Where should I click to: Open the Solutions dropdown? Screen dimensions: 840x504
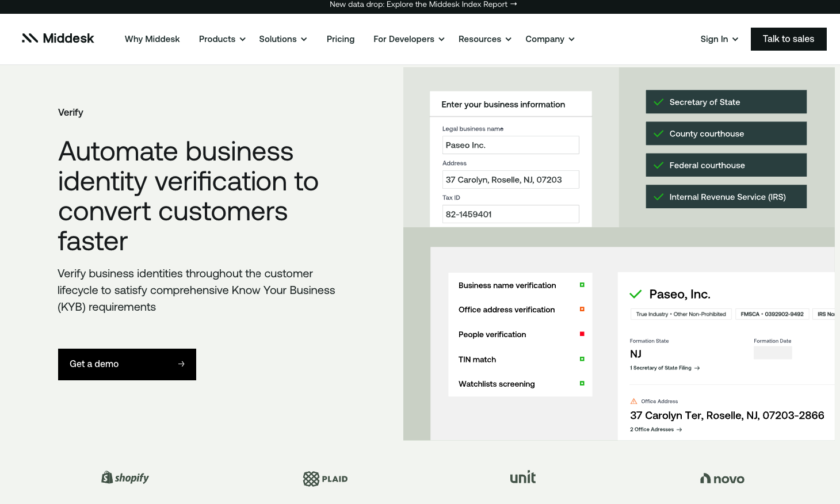tap(282, 39)
